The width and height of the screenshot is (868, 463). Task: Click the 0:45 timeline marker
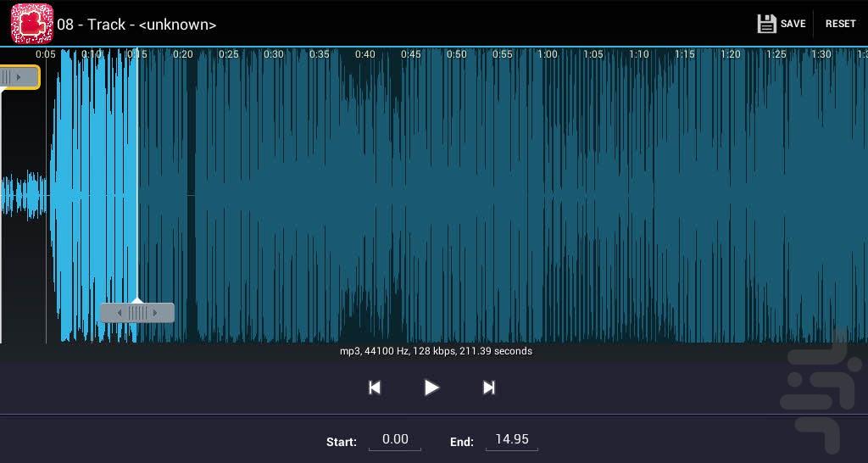tap(411, 54)
